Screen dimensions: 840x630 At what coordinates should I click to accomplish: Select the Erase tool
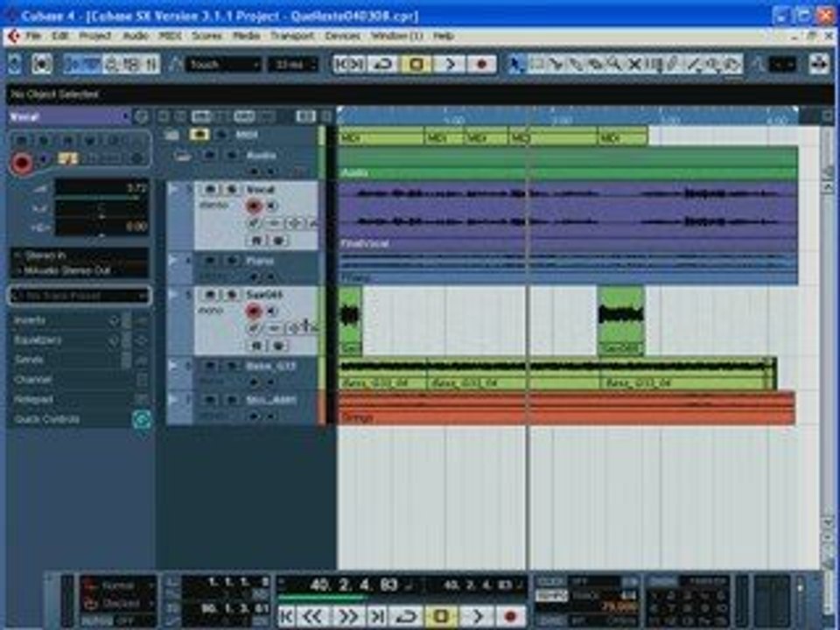[594, 65]
